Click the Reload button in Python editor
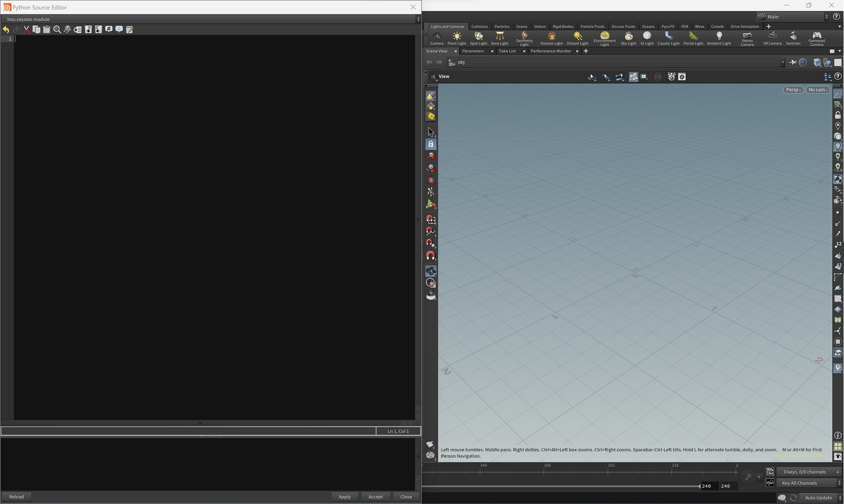Image resolution: width=844 pixels, height=504 pixels. tap(17, 497)
